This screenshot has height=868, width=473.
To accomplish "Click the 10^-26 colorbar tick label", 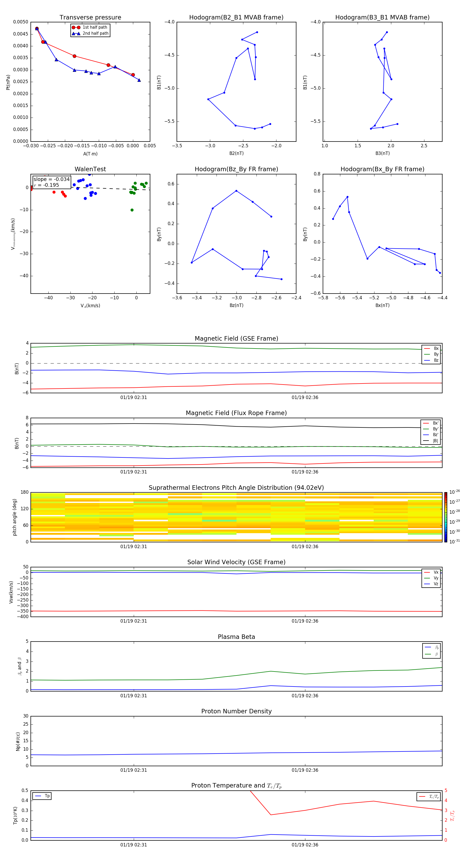I will pos(454,492).
